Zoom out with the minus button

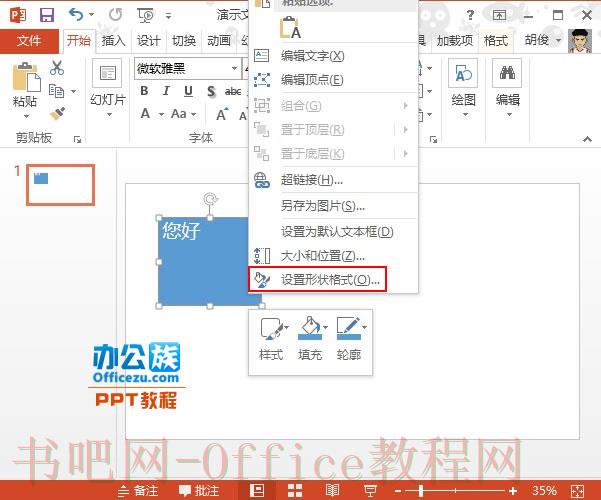click(397, 490)
